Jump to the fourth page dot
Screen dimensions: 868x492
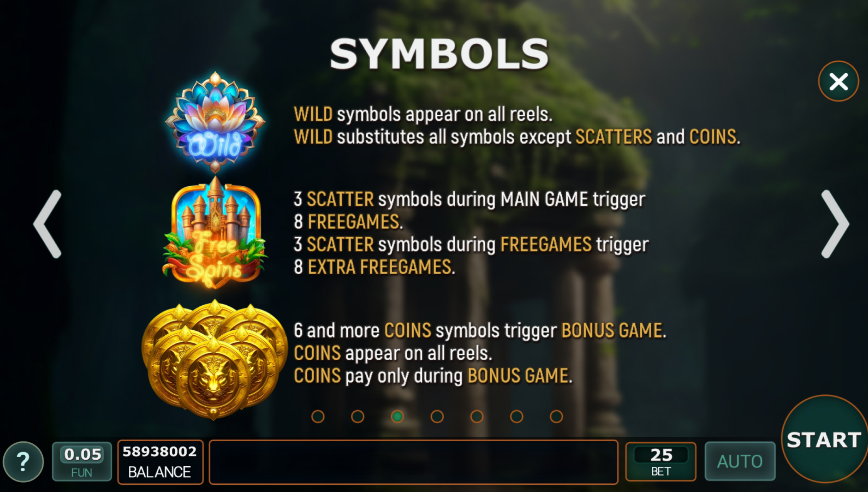tap(437, 416)
